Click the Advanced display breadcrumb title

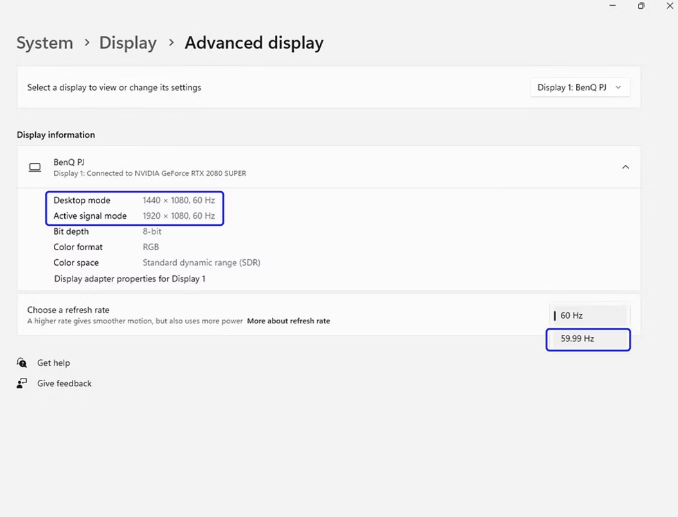tap(254, 43)
